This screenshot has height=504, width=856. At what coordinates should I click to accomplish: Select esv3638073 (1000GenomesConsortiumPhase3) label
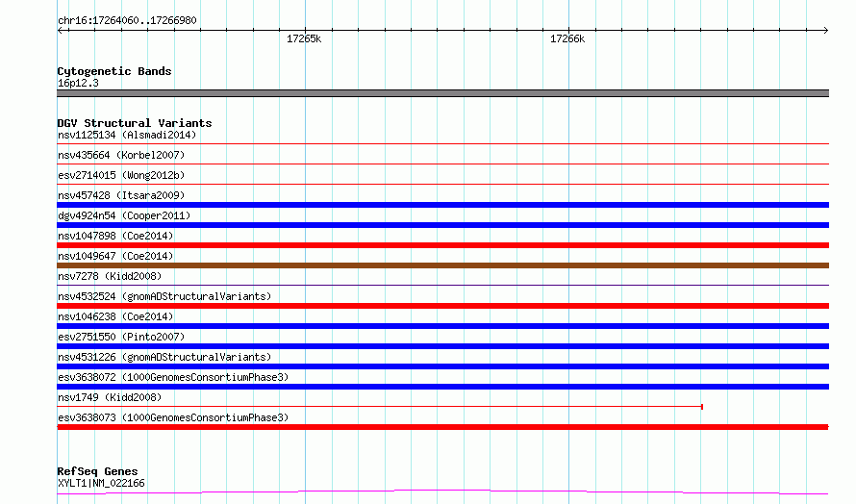pyautogui.click(x=173, y=417)
